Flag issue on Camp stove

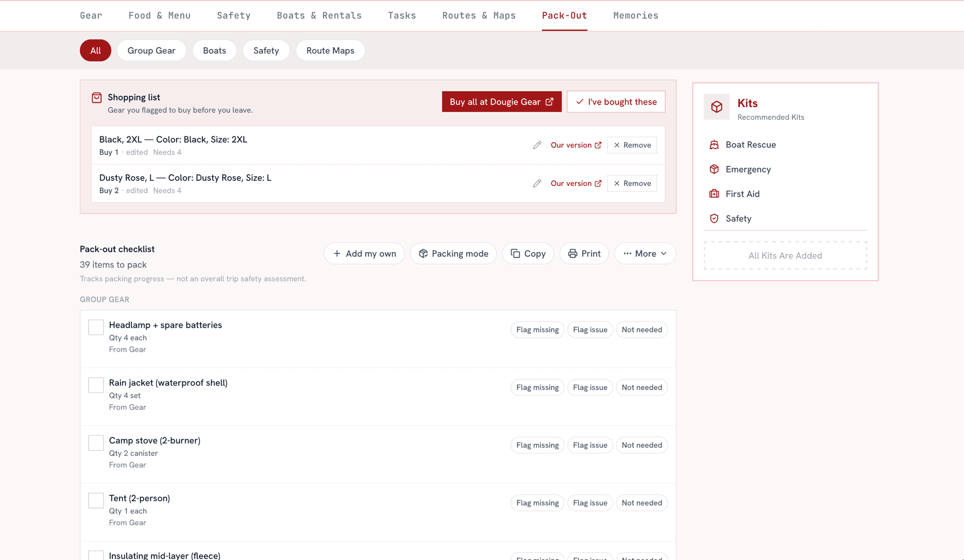pyautogui.click(x=590, y=445)
